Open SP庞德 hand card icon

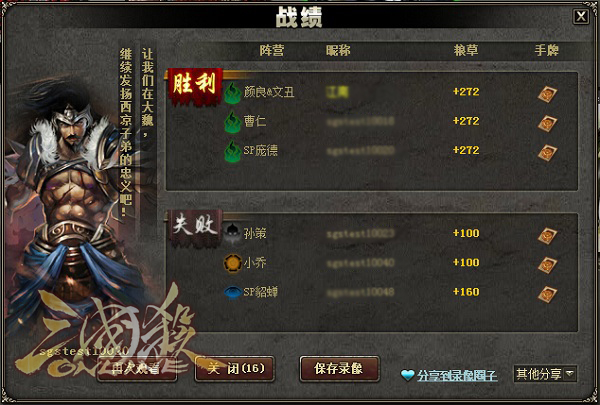tap(547, 152)
